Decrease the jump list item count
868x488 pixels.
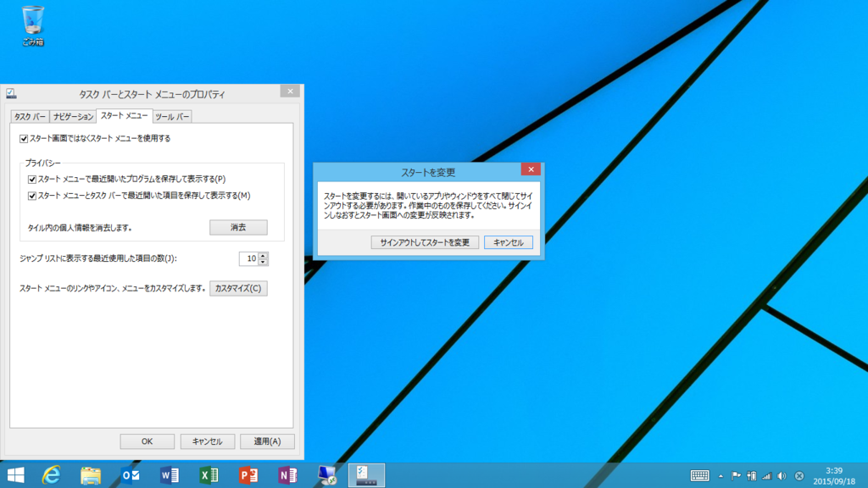(263, 263)
